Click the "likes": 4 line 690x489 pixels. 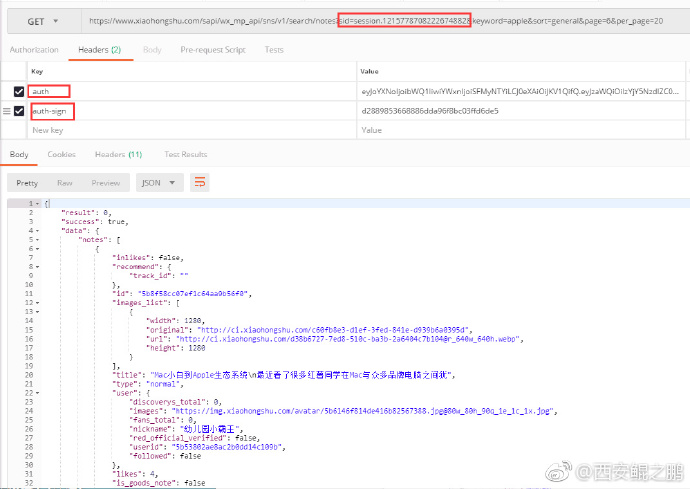[x=135, y=474]
